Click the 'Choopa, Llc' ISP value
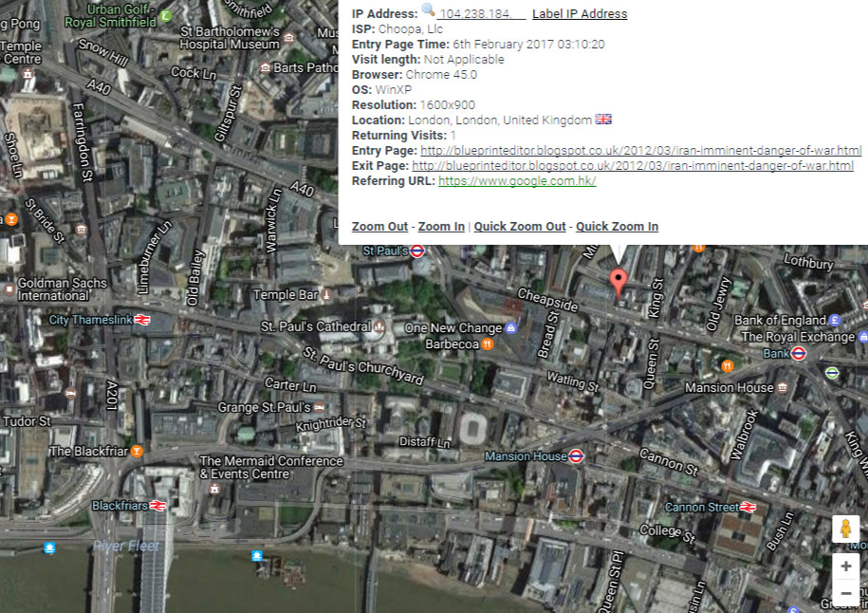868x613 pixels. [410, 28]
